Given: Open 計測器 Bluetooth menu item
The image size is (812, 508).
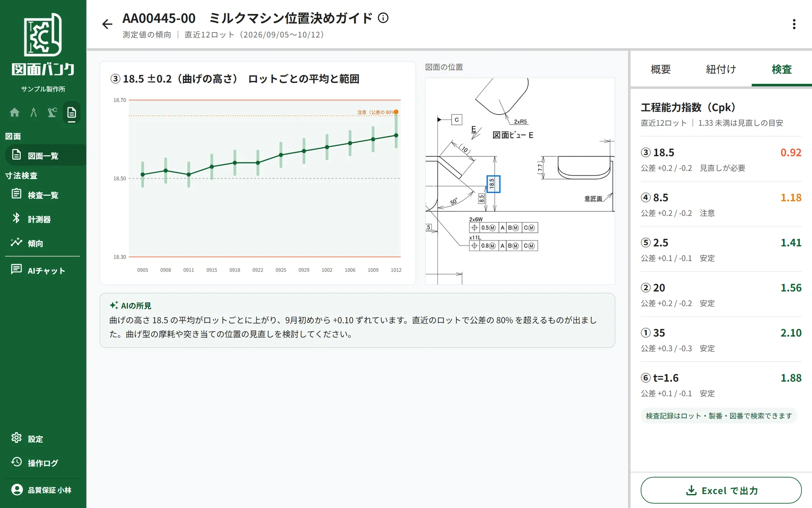Looking at the screenshot, I should (x=42, y=219).
